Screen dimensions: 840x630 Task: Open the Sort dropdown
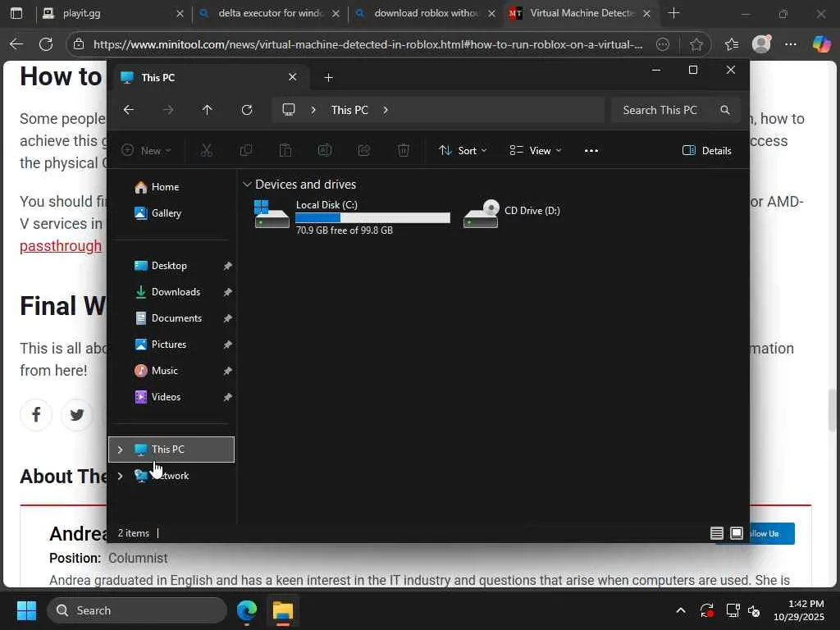click(x=463, y=151)
